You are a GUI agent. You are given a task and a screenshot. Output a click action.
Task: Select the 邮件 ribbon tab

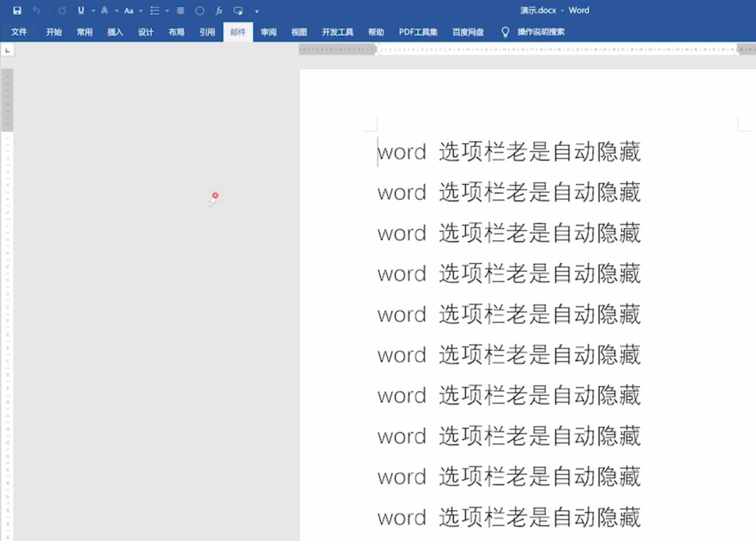click(x=238, y=32)
